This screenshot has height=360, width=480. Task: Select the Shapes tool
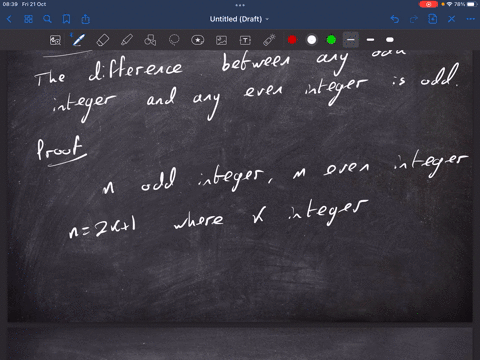pos(150,40)
